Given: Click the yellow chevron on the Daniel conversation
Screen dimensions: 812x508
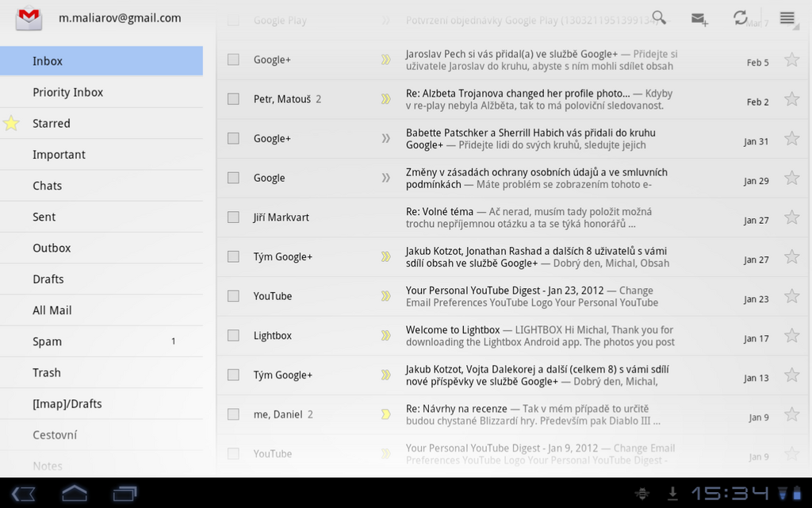Looking at the screenshot, I should click(x=386, y=414).
